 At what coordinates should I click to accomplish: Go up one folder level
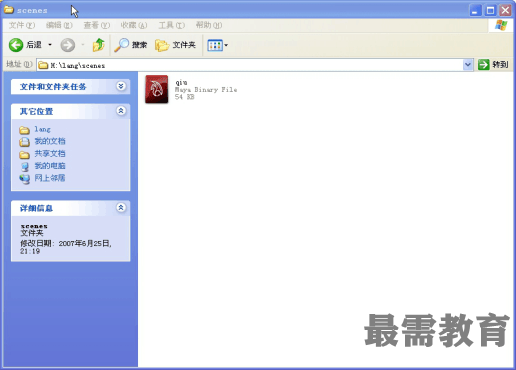tap(99, 45)
